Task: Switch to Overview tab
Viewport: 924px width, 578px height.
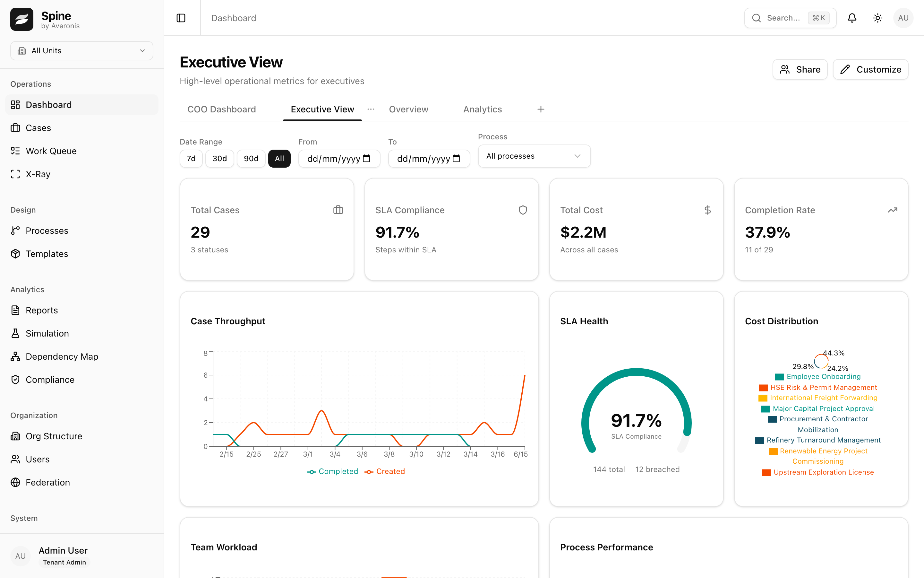Action: pyautogui.click(x=408, y=109)
